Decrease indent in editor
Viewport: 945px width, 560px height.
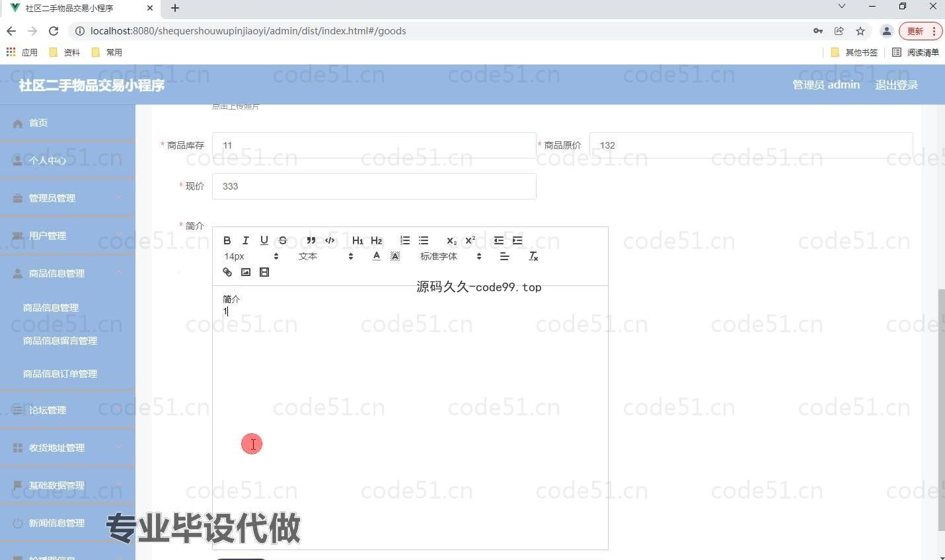pos(499,240)
